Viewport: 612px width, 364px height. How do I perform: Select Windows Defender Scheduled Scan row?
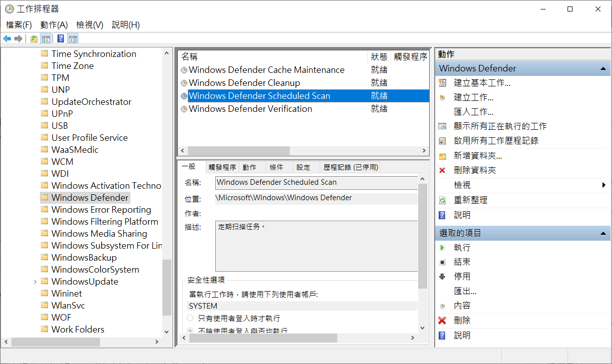coord(304,96)
